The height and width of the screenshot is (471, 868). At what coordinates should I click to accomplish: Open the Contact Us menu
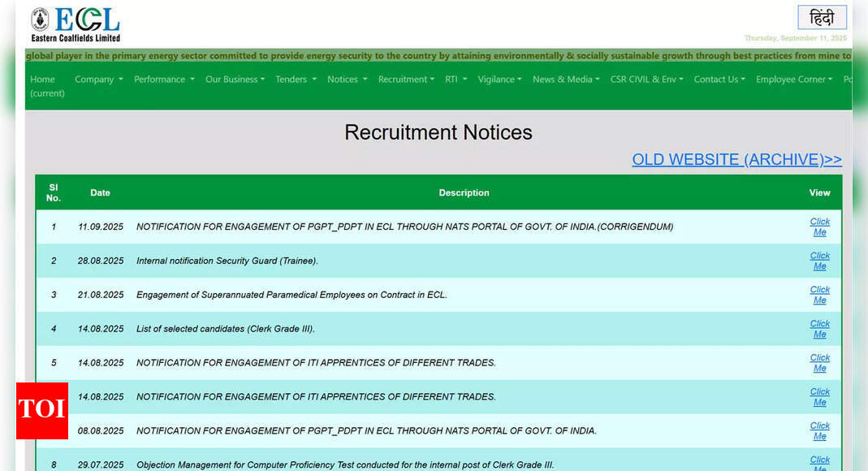pyautogui.click(x=719, y=79)
